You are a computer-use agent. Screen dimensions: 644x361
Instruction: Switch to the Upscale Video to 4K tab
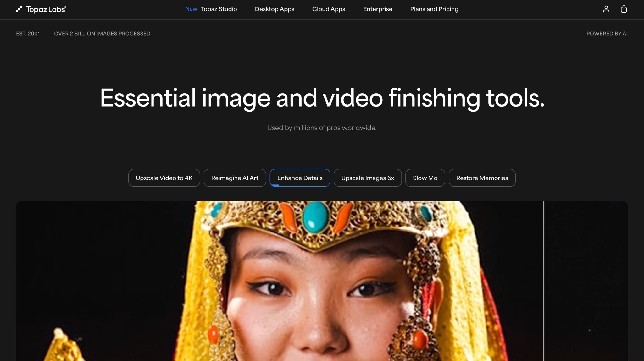[x=164, y=178]
